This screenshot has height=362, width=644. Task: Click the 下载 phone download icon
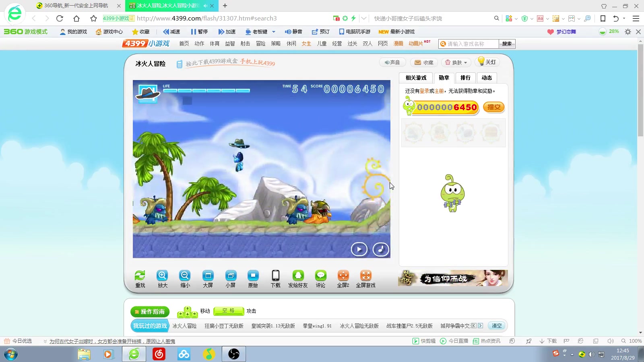pyautogui.click(x=276, y=279)
